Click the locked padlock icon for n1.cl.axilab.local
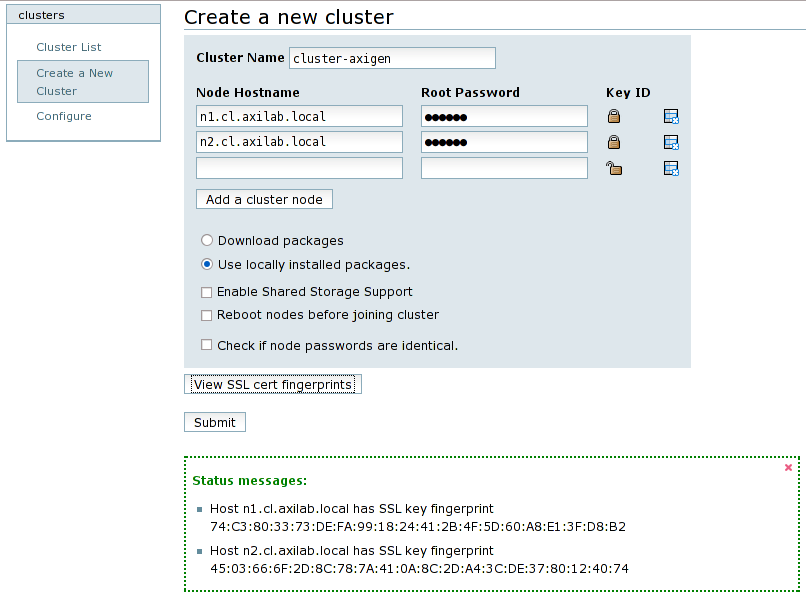This screenshot has height=596, width=806. [x=614, y=116]
